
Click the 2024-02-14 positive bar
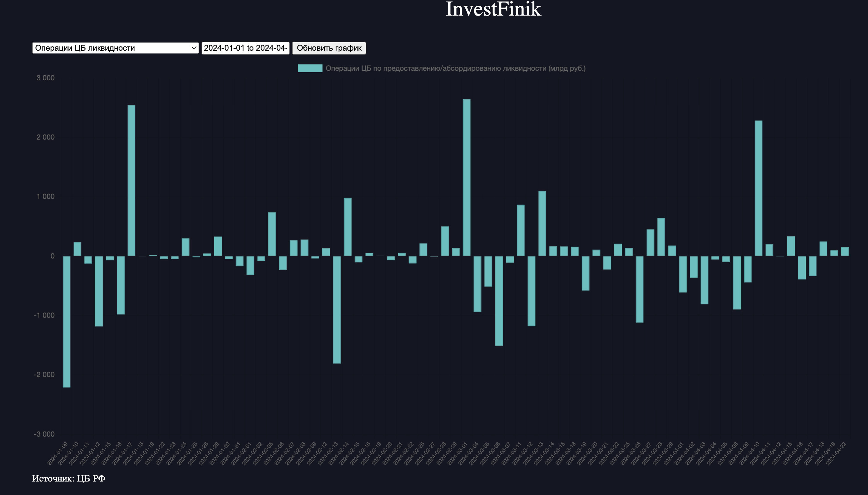coord(347,227)
